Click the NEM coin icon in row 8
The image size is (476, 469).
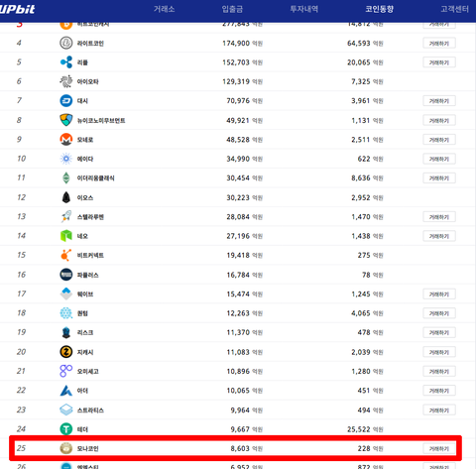tap(66, 120)
